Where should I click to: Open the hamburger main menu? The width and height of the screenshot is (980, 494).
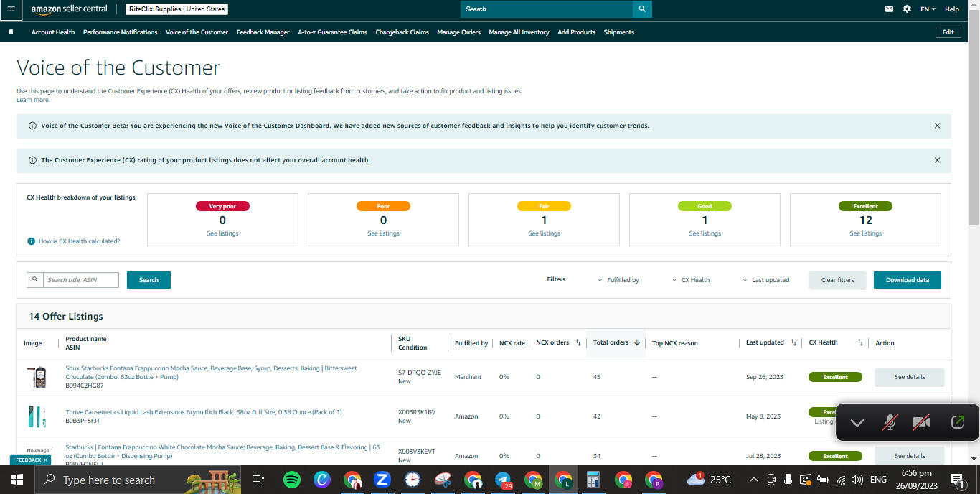tap(11, 9)
